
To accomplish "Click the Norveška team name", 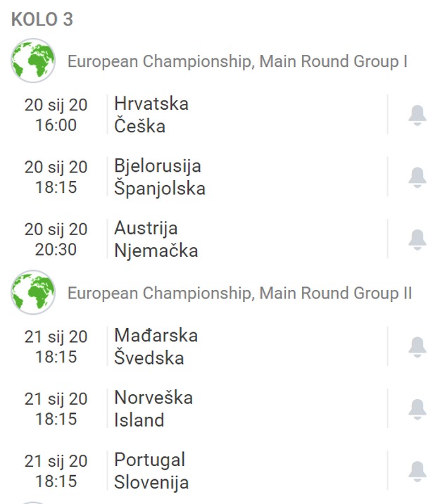I will pos(153,398).
